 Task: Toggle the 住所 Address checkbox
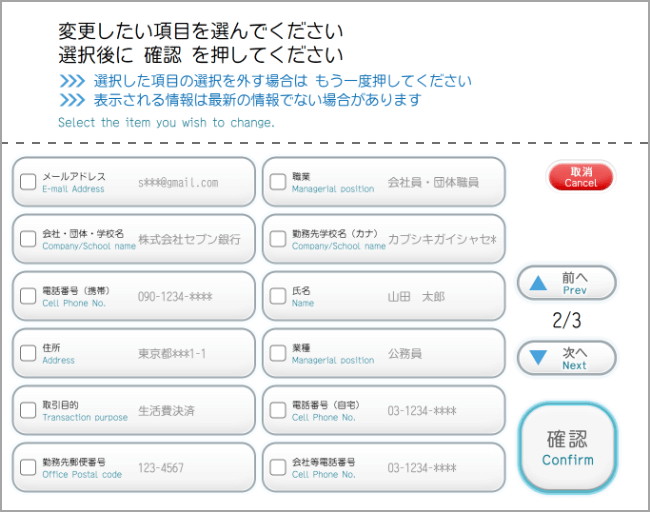pos(28,353)
